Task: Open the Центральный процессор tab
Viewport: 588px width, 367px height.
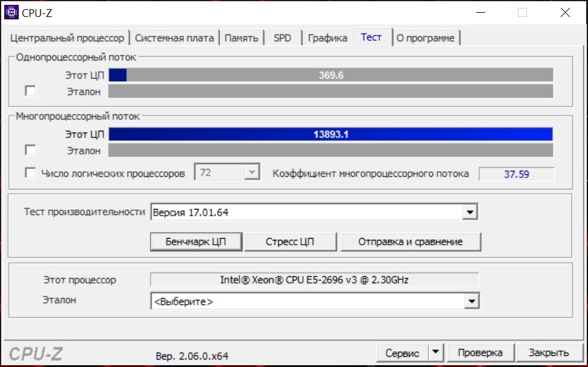Action: 68,38
